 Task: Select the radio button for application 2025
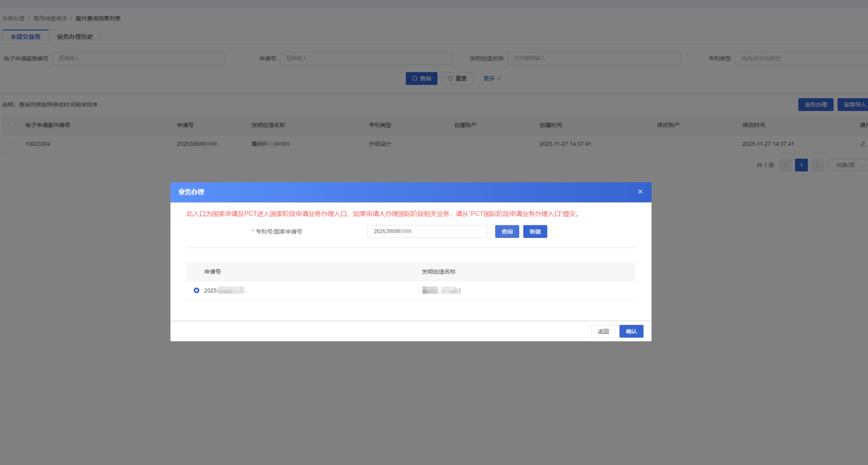[x=196, y=290]
